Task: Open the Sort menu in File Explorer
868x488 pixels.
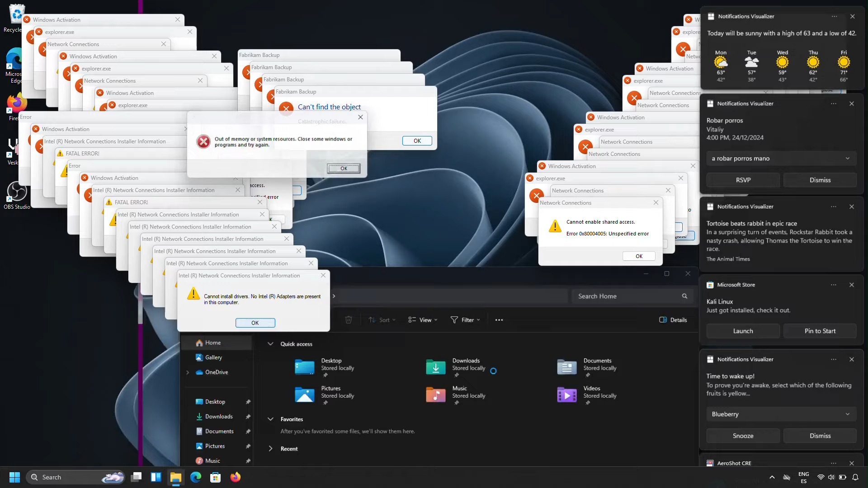Action: coord(382,319)
